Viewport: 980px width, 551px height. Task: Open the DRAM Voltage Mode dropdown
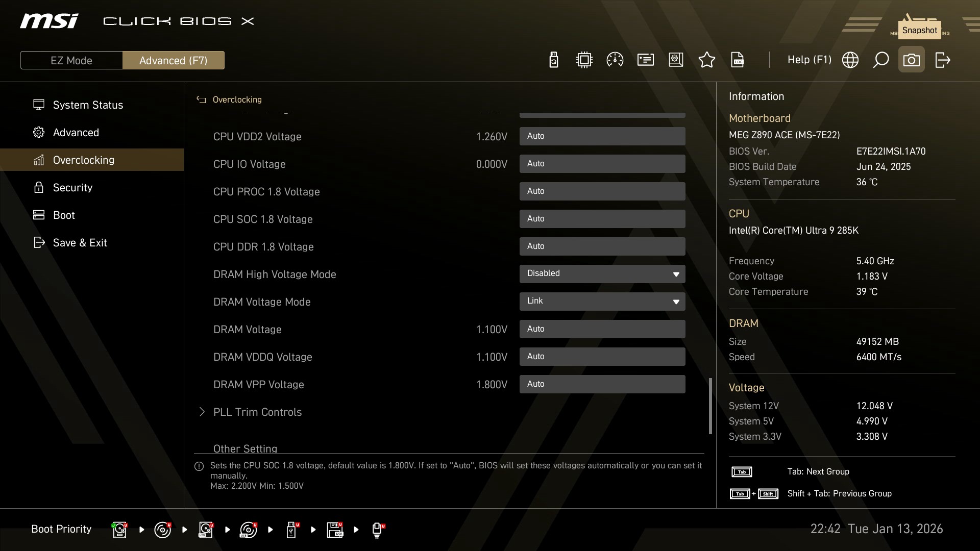pyautogui.click(x=602, y=302)
